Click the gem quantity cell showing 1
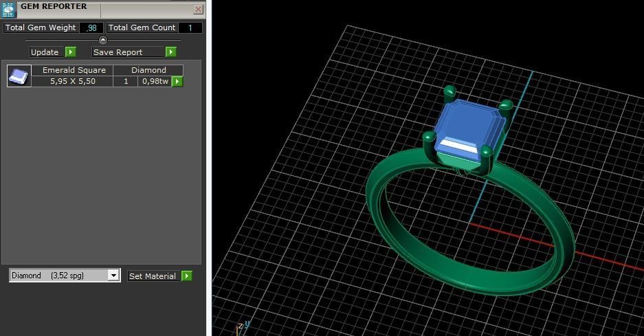 click(x=126, y=81)
